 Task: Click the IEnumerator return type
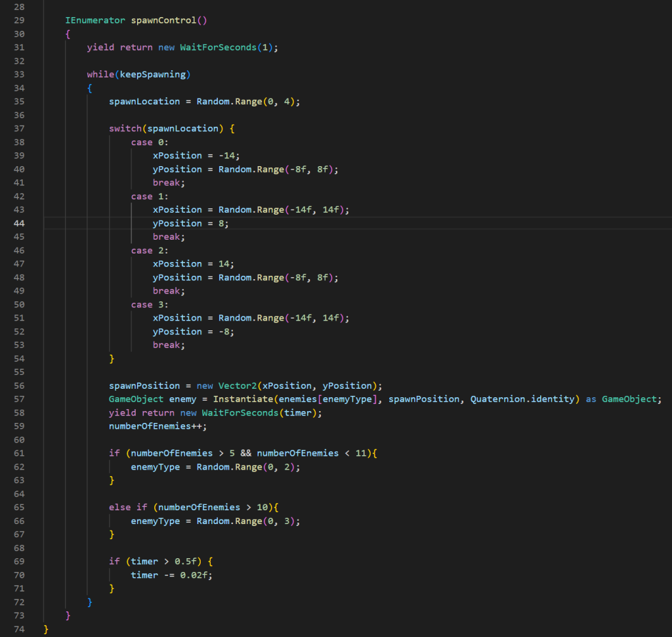click(95, 20)
